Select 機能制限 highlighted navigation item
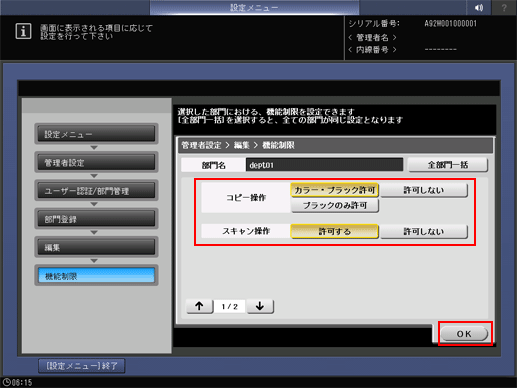517x388 pixels. [x=96, y=276]
